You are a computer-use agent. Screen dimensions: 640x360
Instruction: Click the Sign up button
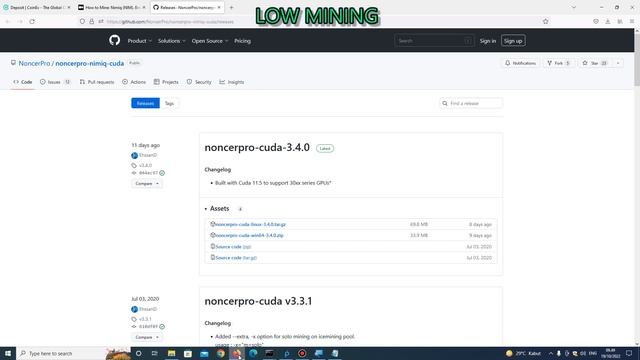tap(513, 41)
